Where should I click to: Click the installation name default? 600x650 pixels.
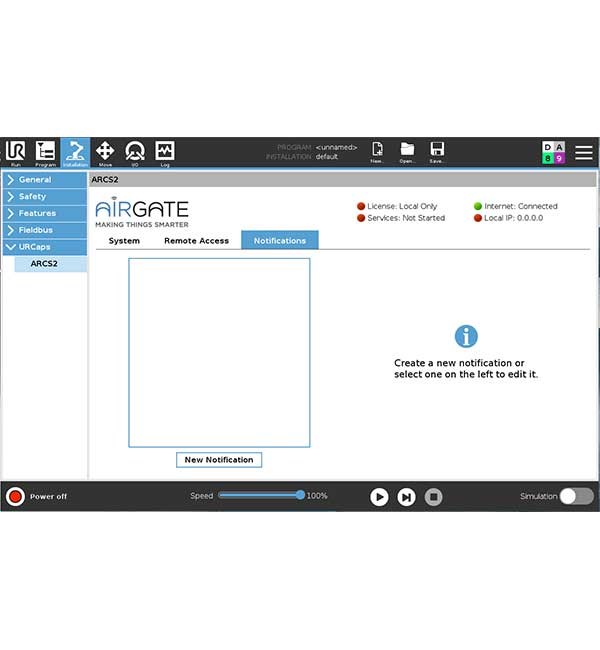[x=327, y=157]
